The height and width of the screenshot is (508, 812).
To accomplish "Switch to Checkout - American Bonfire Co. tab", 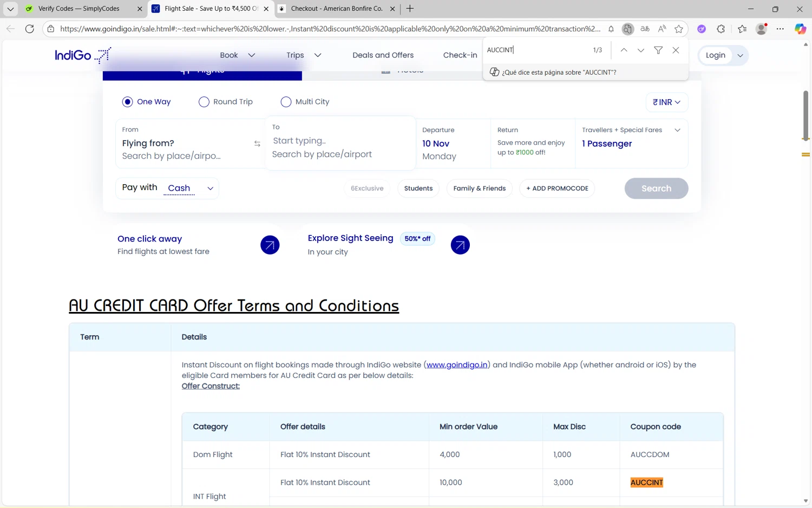I will (337, 9).
